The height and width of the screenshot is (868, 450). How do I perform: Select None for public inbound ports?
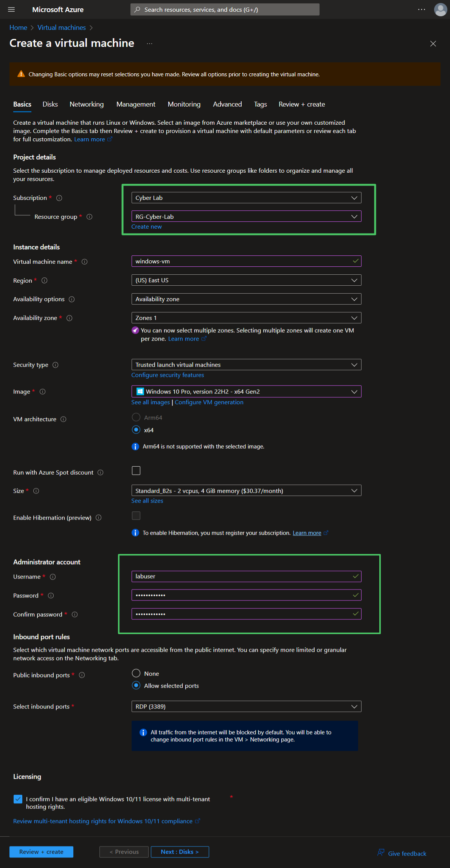(x=136, y=673)
